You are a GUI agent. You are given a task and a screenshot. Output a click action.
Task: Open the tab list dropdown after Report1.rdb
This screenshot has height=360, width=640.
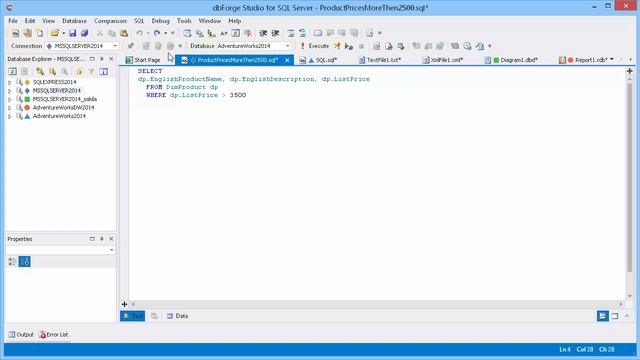click(611, 60)
